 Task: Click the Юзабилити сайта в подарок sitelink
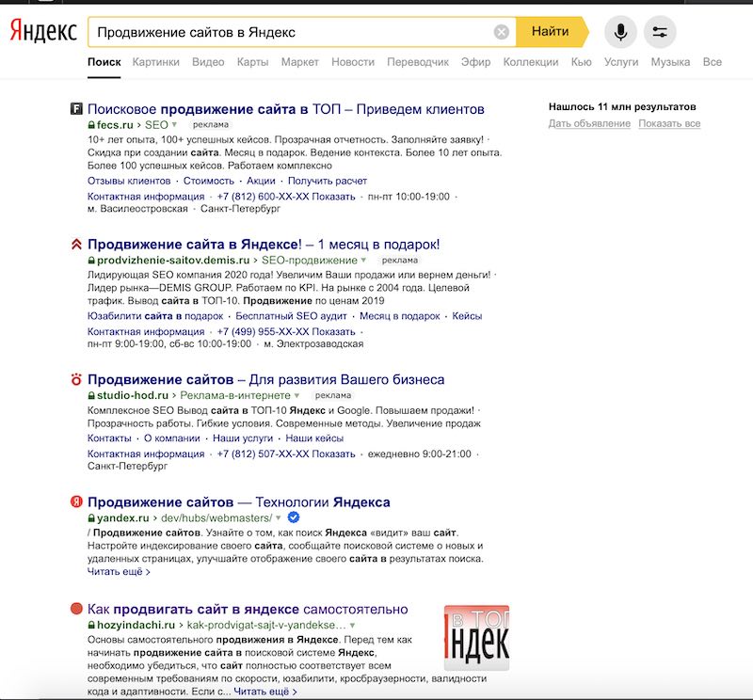155,316
